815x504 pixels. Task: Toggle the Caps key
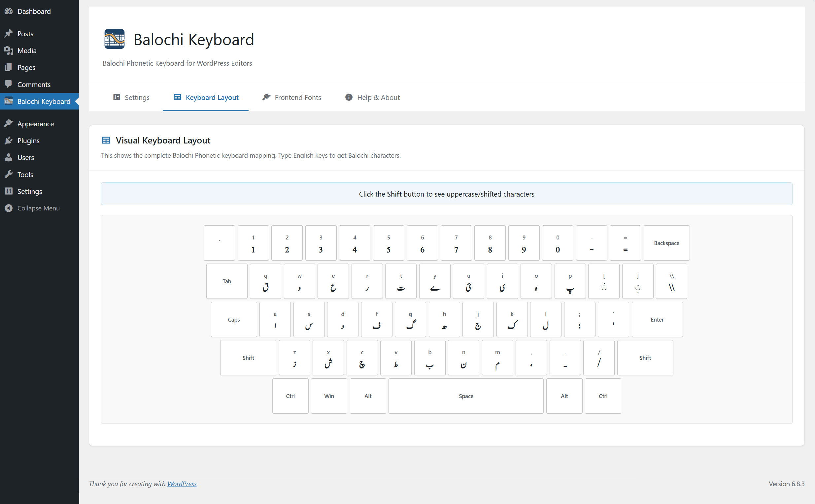coord(234,319)
